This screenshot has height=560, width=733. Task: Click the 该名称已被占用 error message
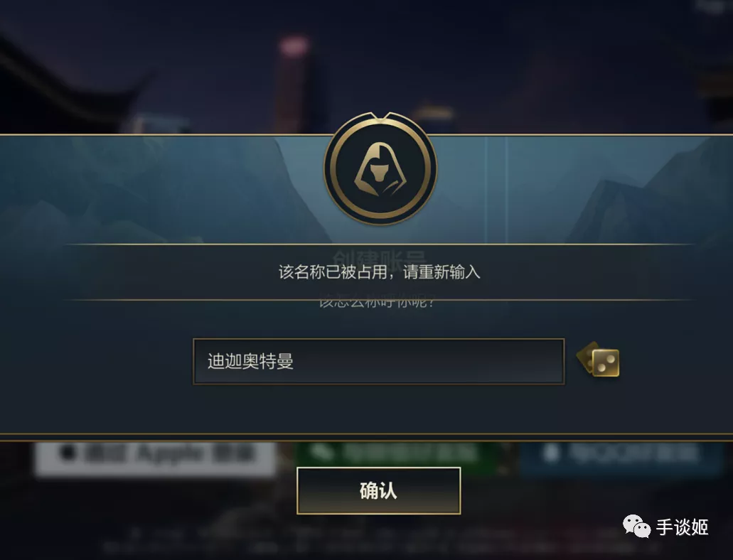click(x=379, y=271)
